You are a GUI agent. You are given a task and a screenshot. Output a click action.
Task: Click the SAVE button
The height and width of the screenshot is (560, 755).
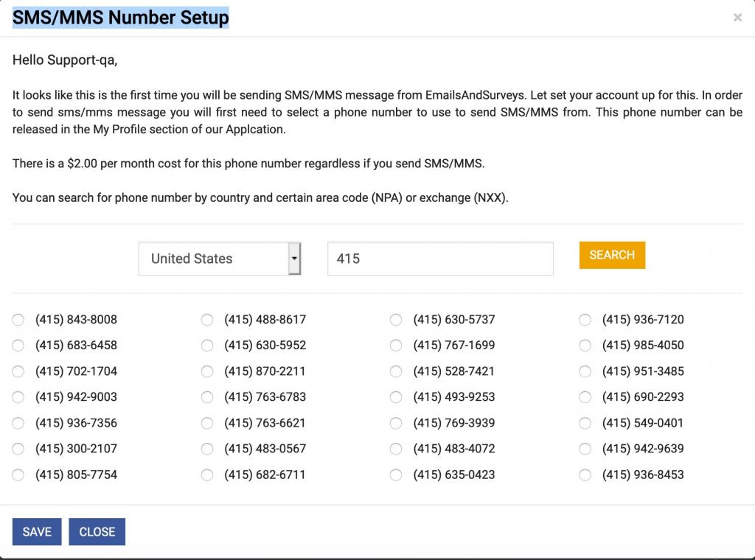(x=37, y=532)
